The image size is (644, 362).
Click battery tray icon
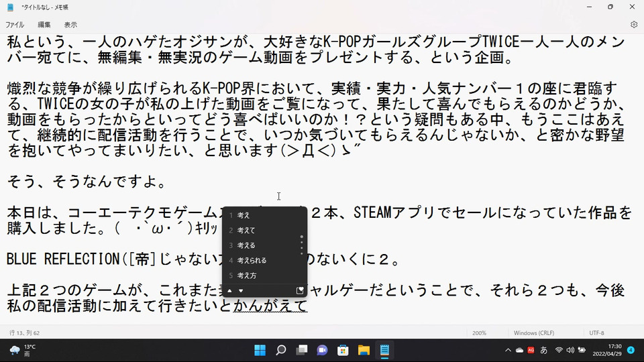coord(582,350)
